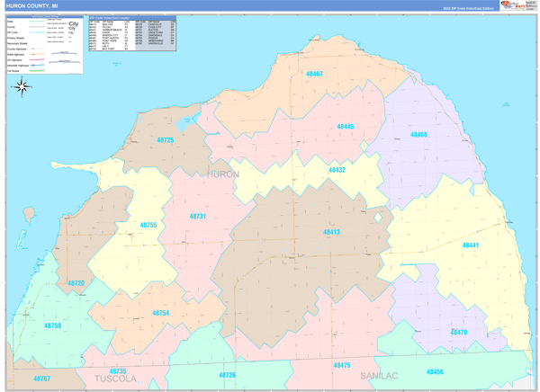Click the TUSCOLA county name
This screenshot has width=540, height=392.
tap(116, 379)
